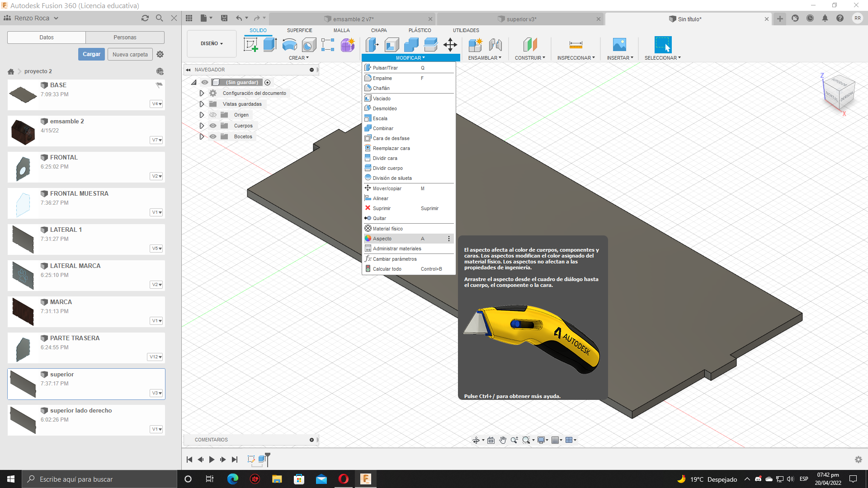Toggle visibility of Origen folder
Screen dimensions: 868x488
(213, 114)
